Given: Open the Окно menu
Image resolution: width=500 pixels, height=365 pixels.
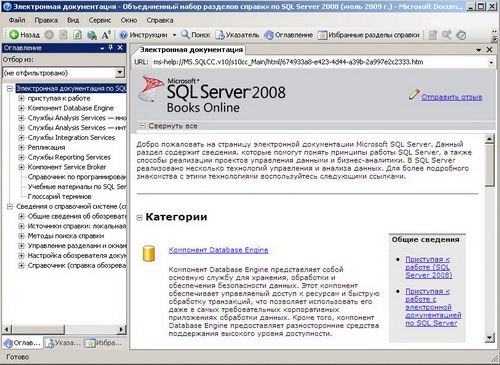Looking at the screenshot, I should coord(129,20).
